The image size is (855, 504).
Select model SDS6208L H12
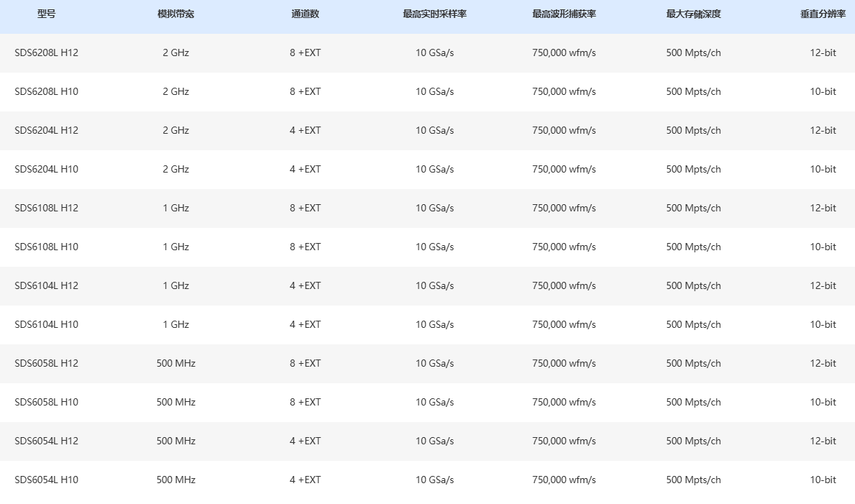click(x=46, y=53)
